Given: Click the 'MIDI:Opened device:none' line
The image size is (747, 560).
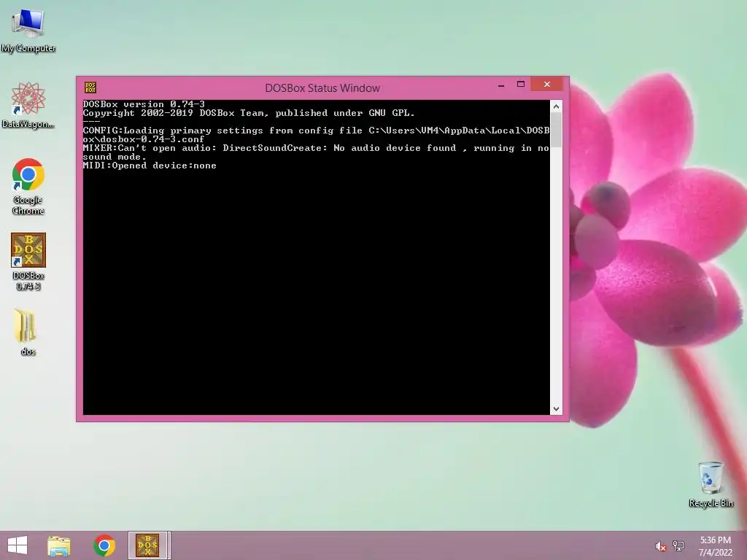Looking at the screenshot, I should pyautogui.click(x=150, y=166).
